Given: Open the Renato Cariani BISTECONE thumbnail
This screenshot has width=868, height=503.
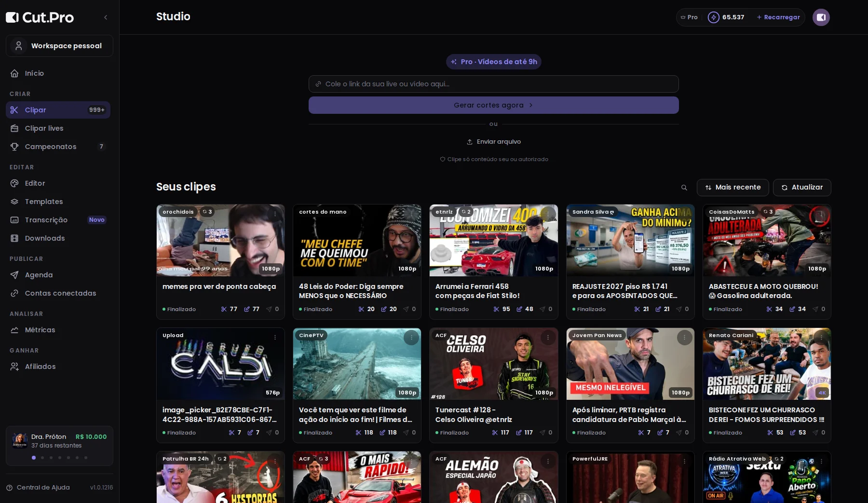Looking at the screenshot, I should click(767, 364).
